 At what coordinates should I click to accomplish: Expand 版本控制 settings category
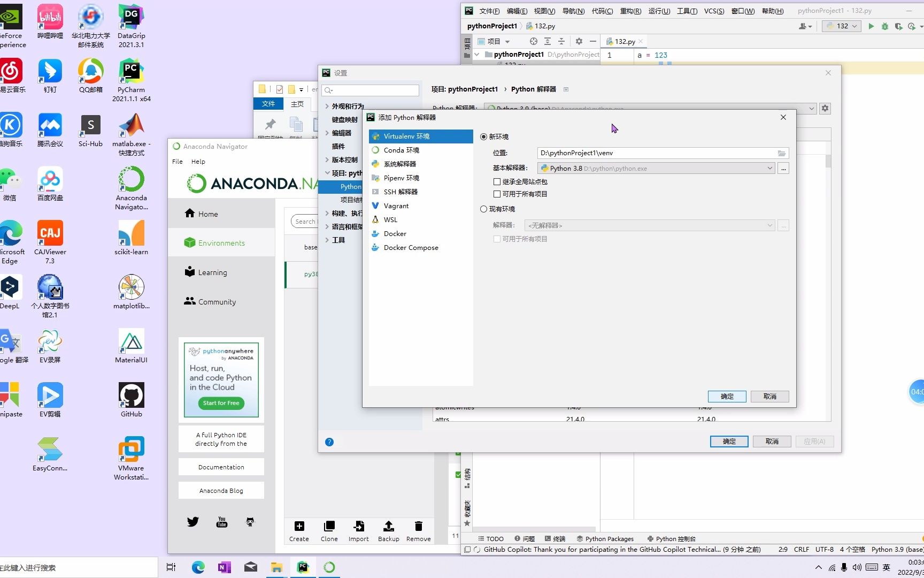pos(327,159)
